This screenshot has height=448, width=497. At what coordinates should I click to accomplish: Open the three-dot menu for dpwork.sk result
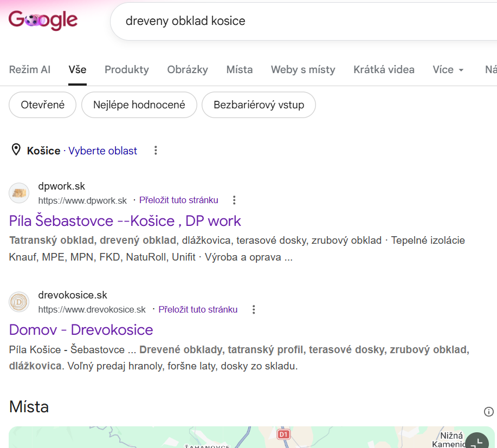click(x=234, y=200)
